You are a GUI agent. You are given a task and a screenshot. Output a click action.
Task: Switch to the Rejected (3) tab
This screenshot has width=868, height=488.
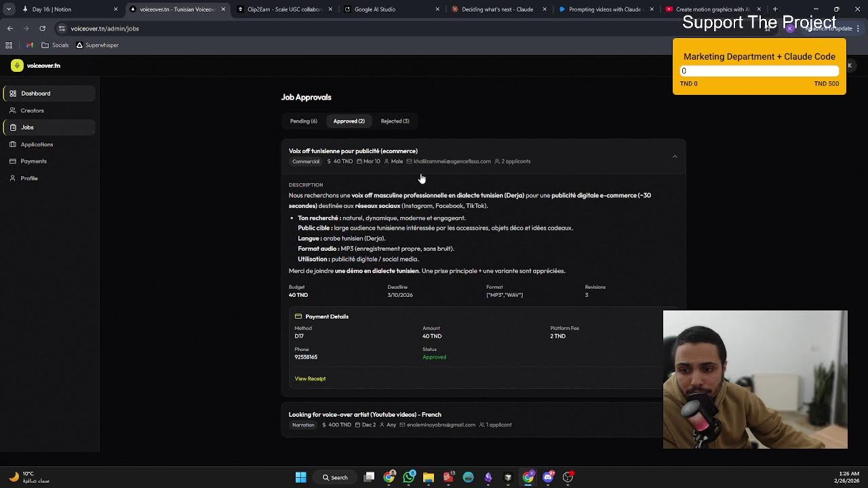(395, 121)
